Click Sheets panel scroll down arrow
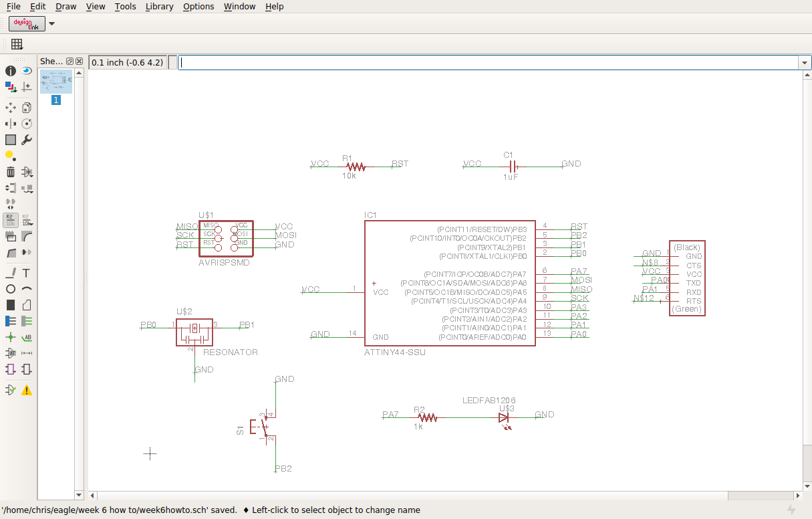The width and height of the screenshot is (812, 519). coord(79,495)
